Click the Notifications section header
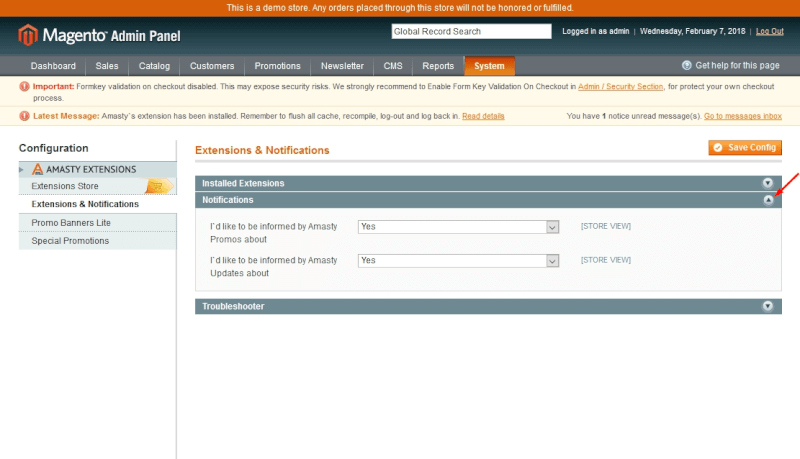The width and height of the screenshot is (800, 459). pyautogui.click(x=488, y=200)
